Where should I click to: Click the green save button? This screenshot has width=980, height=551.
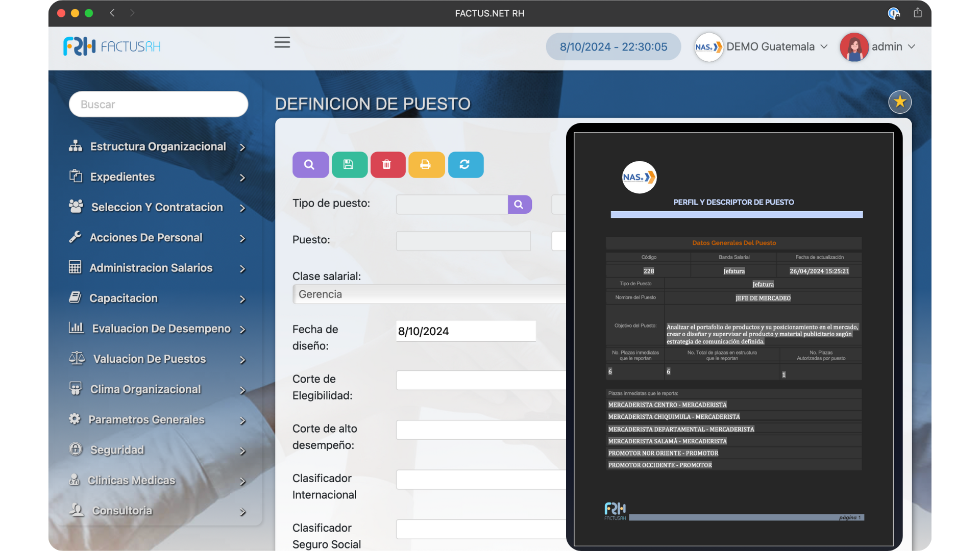point(349,165)
